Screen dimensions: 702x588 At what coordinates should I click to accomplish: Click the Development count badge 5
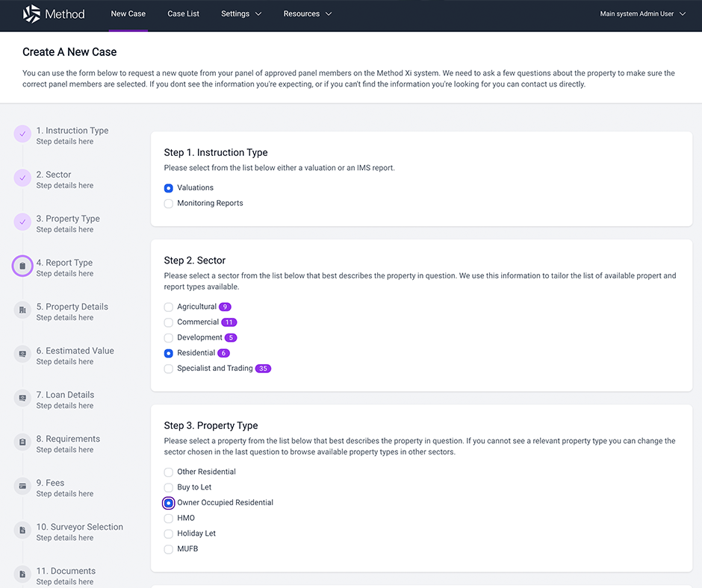click(x=231, y=338)
